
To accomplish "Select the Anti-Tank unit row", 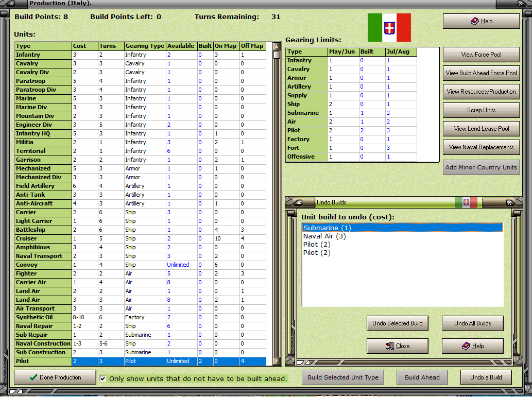I will 140,195.
